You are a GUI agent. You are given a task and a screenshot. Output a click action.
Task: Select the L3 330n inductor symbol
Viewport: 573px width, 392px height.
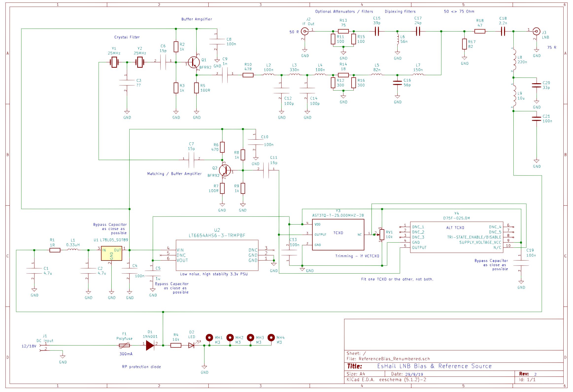[294, 74]
